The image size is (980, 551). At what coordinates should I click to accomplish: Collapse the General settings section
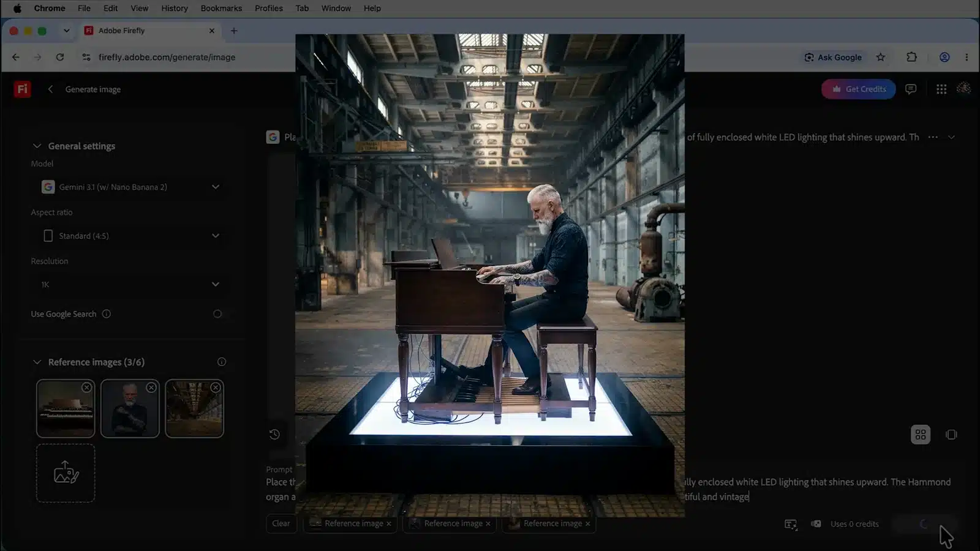point(37,146)
